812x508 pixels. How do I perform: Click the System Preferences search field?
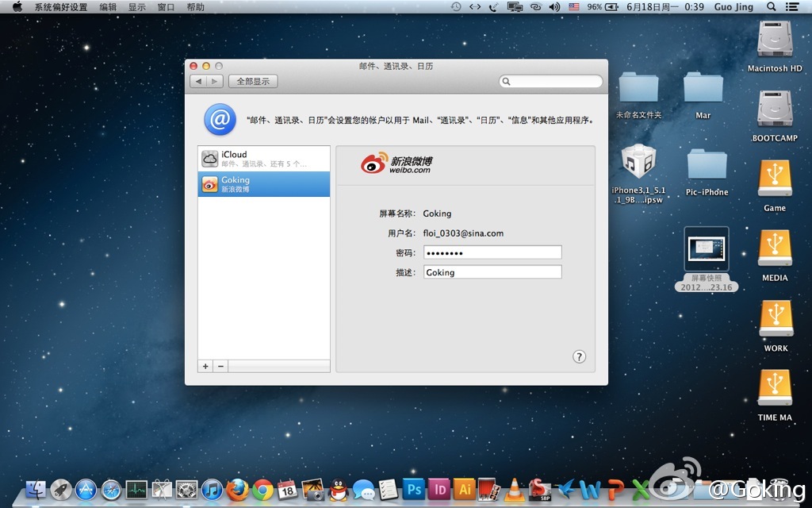(551, 82)
